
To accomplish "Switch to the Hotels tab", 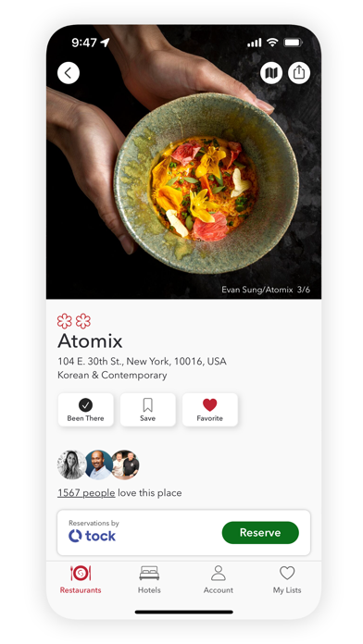I will click(149, 579).
